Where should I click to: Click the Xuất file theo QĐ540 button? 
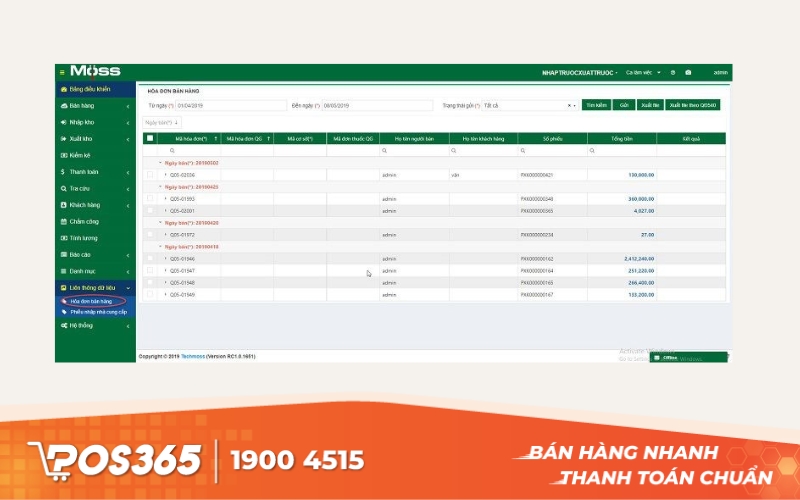pyautogui.click(x=692, y=105)
